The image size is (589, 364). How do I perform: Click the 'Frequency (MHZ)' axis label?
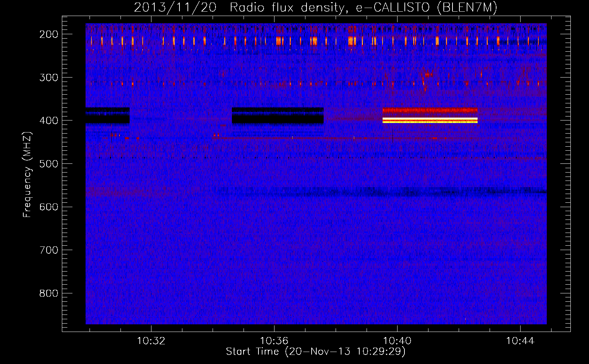27,174
